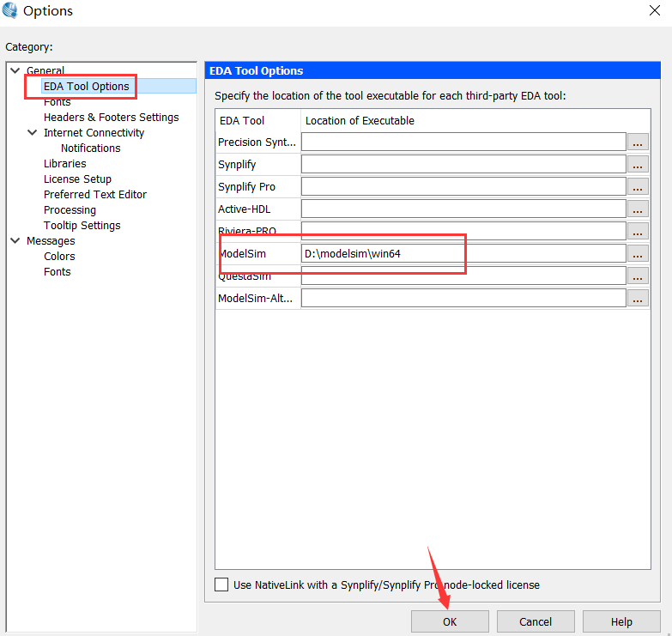The image size is (672, 636).
Task: Browse for Riviera-PRO executable
Action: [638, 231]
